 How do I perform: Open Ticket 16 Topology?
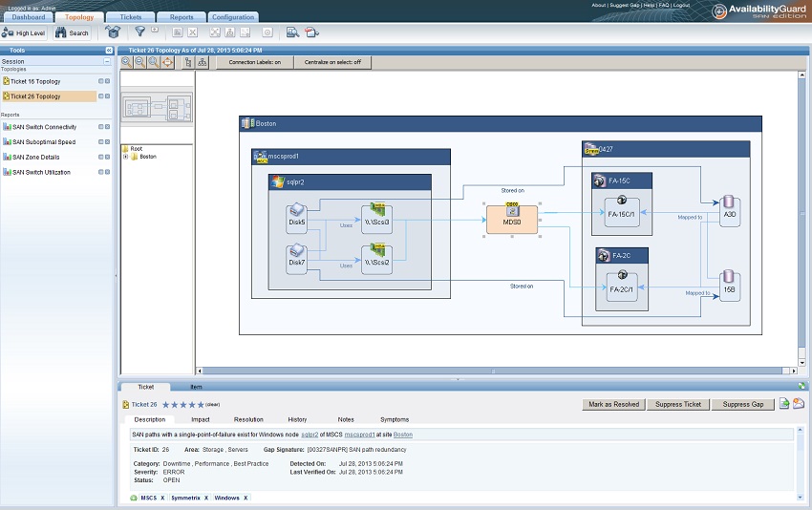pyautogui.click(x=35, y=81)
